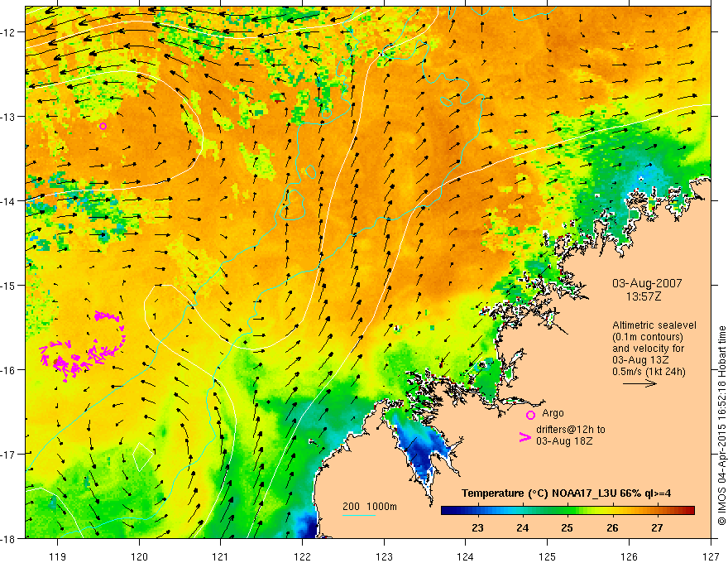Click the -18 latitude axis label
This screenshot has height=563, width=728.
9,538
